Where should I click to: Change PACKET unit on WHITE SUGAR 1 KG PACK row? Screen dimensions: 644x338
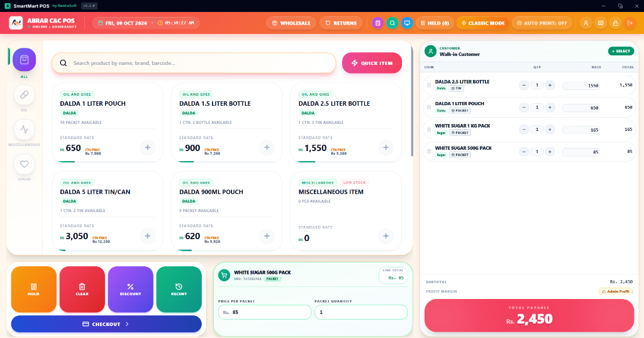click(460, 133)
